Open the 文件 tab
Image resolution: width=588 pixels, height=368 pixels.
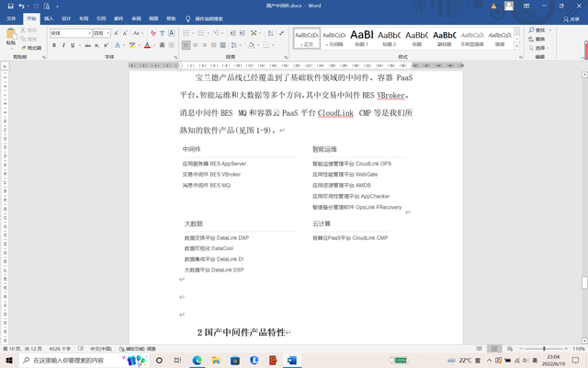[x=11, y=18]
